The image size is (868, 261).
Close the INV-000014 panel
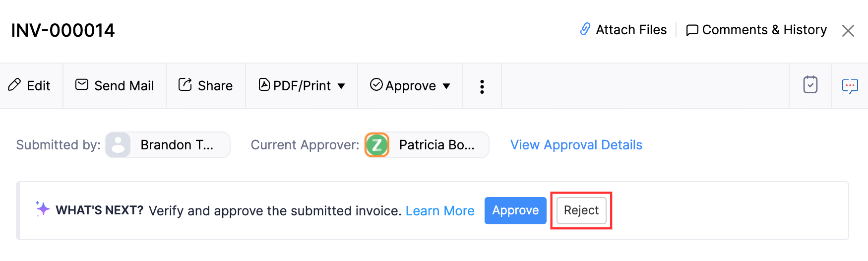848,31
